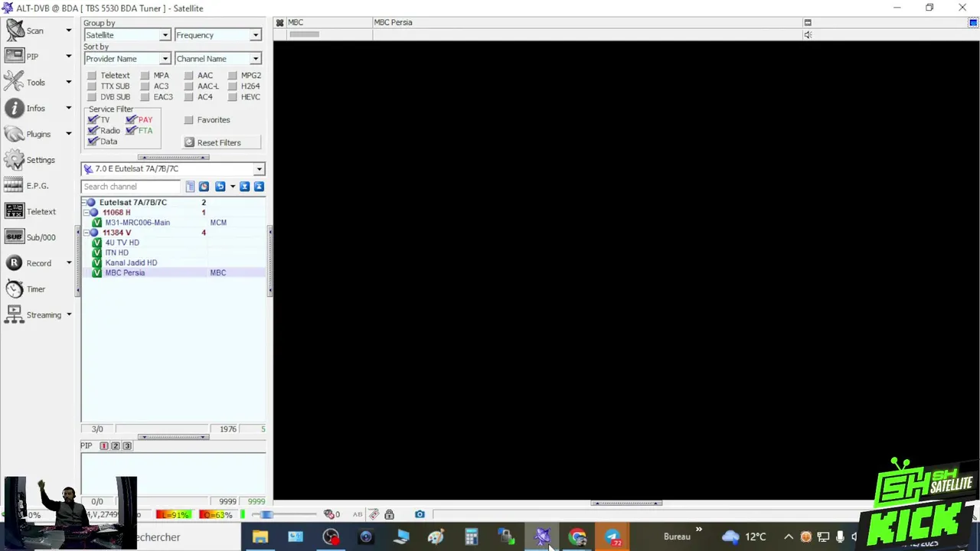
Task: Open the Sort by Channel Name dropdown
Action: pos(217,59)
